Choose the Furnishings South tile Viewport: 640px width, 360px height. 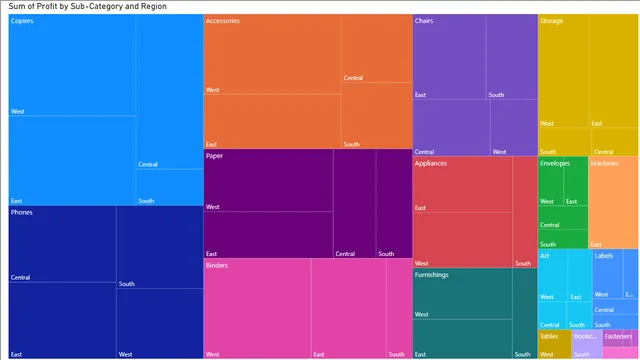[x=525, y=313]
